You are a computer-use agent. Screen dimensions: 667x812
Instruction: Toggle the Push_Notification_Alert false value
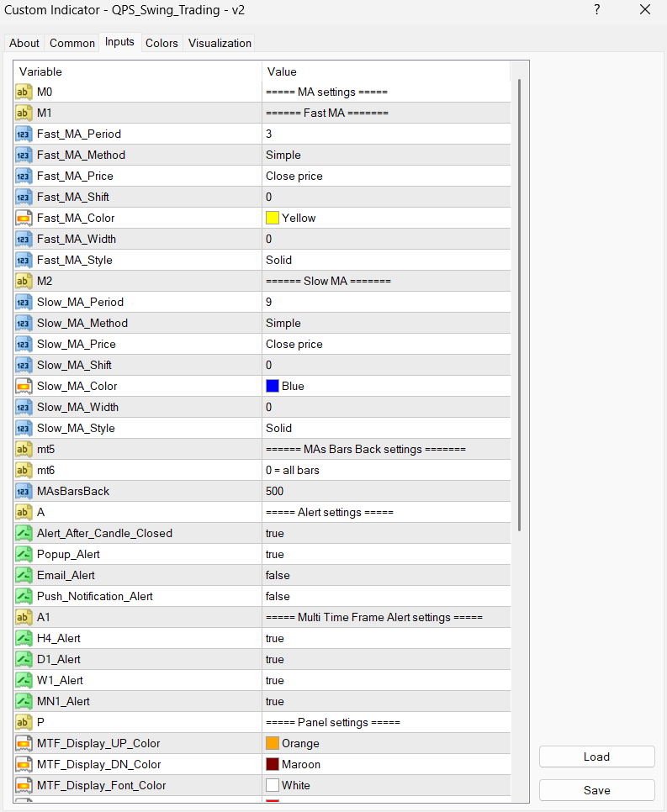[278, 596]
